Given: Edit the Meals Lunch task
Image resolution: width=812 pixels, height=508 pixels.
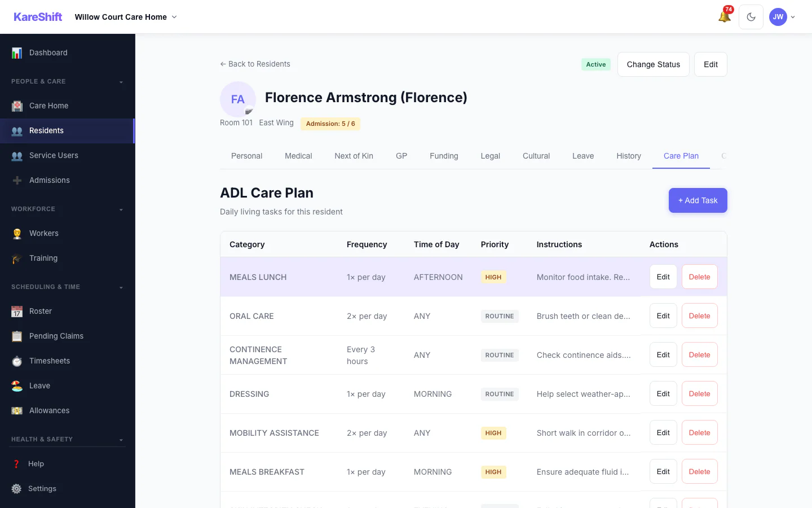Looking at the screenshot, I should [x=663, y=277].
